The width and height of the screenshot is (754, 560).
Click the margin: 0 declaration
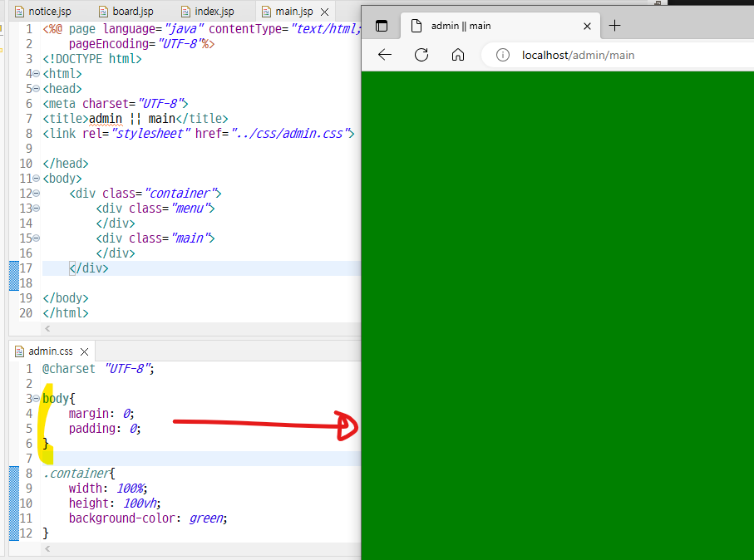[101, 414]
